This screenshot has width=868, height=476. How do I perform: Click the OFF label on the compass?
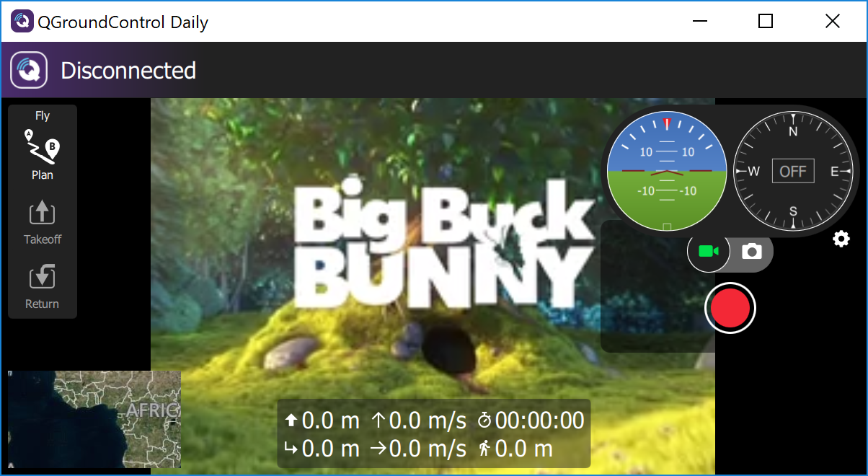click(x=793, y=172)
